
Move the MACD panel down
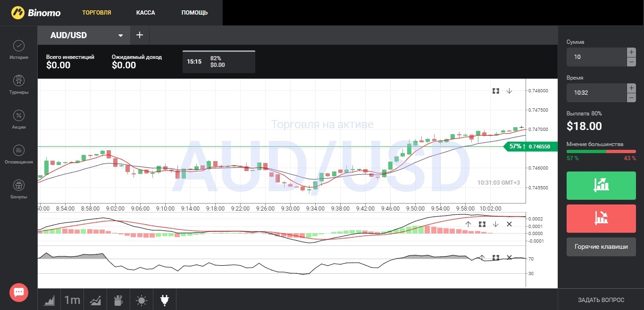pos(495,224)
